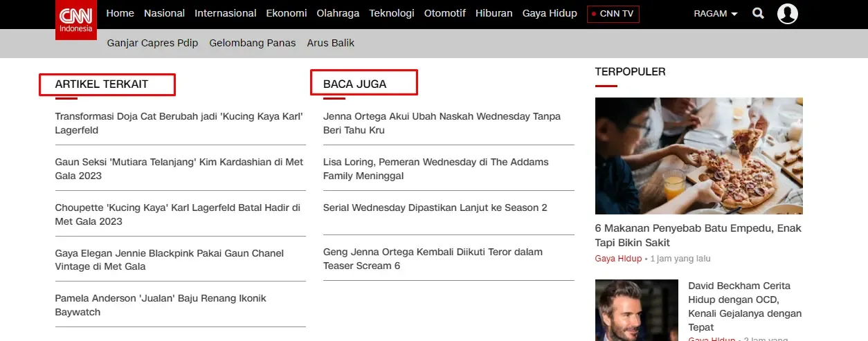Open 6 Makanan Penyebab Batu Empedu headline
The height and width of the screenshot is (341, 868).
point(698,235)
